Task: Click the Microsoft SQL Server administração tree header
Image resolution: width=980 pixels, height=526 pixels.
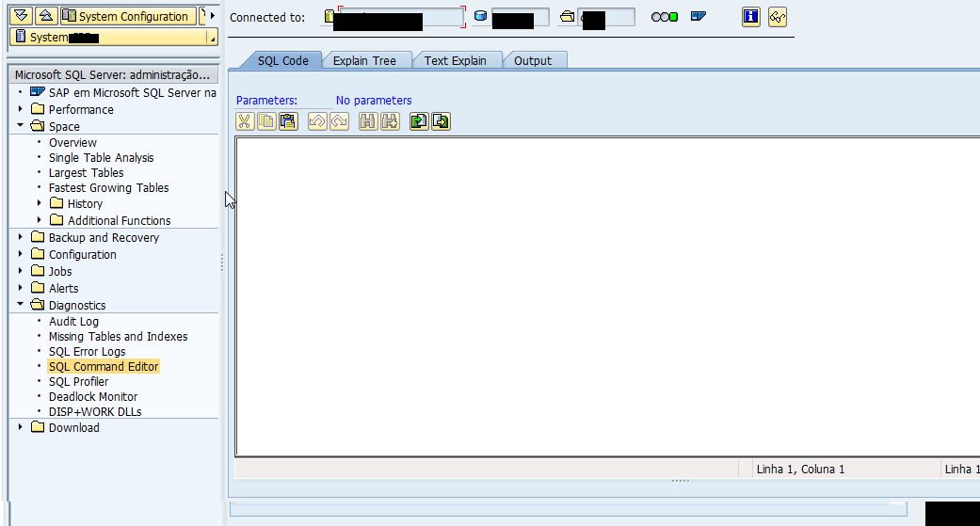Action: pos(113,74)
